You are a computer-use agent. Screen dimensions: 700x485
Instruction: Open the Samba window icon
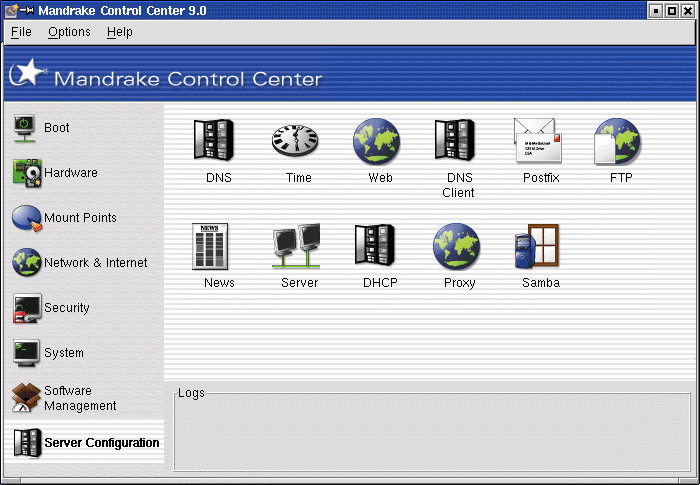tap(537, 247)
